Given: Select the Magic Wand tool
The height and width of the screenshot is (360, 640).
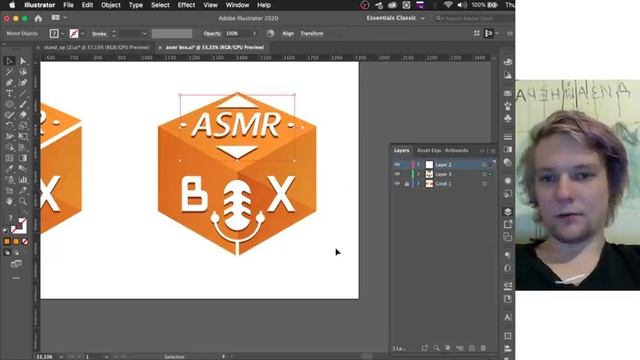Looking at the screenshot, I should coord(9,72).
